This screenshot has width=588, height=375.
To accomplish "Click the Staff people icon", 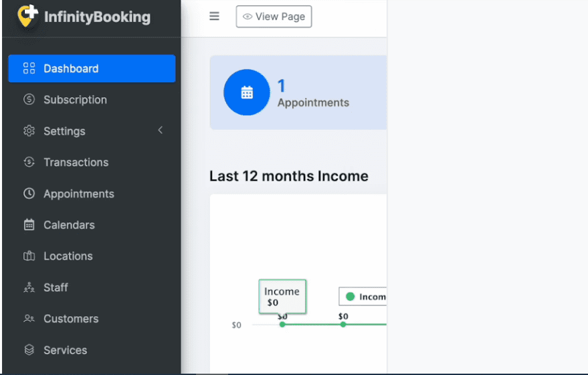I will click(x=29, y=287).
